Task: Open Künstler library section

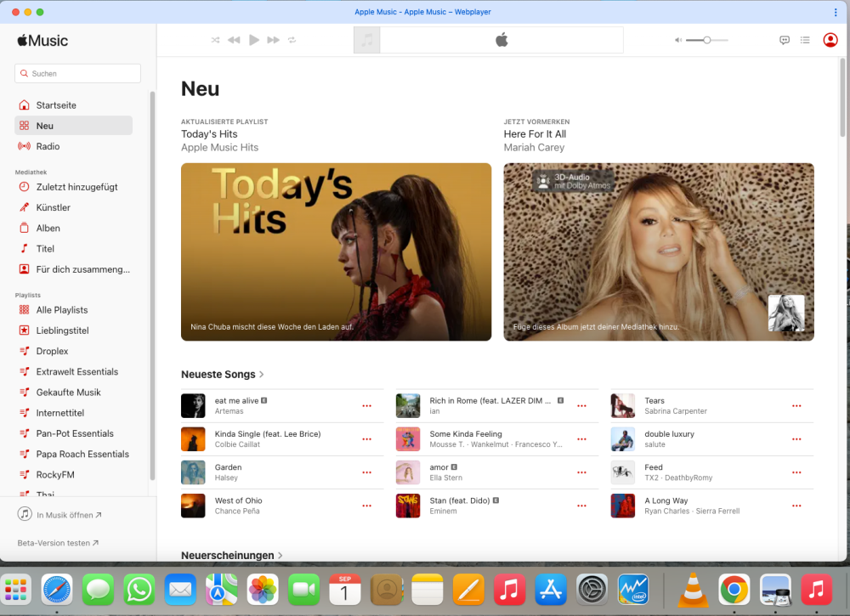Action: coord(74,207)
